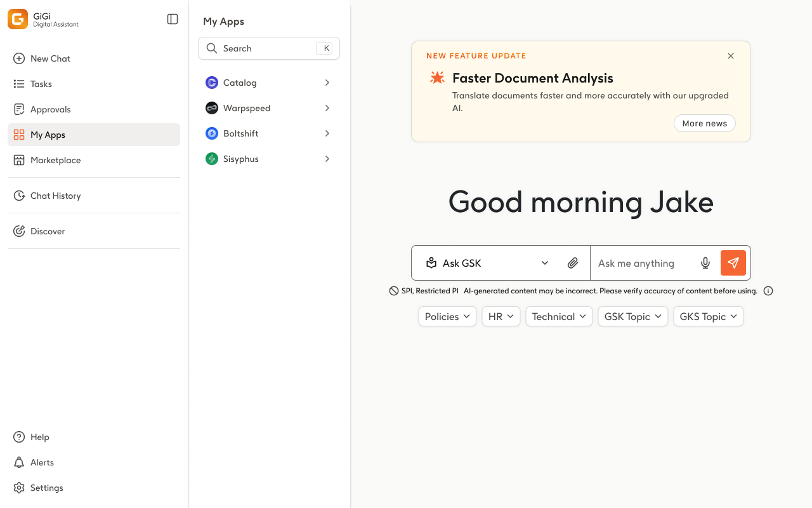Open the Marketplace
Image resolution: width=812 pixels, height=508 pixels.
[94, 160]
